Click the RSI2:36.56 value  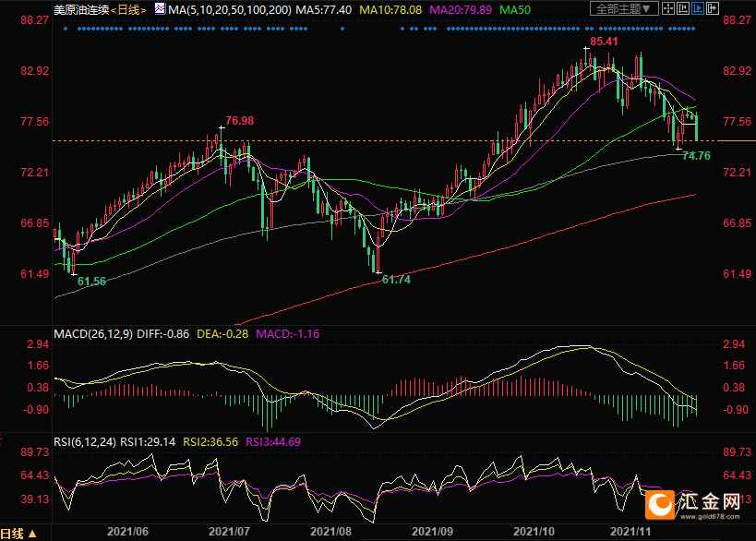210,441
